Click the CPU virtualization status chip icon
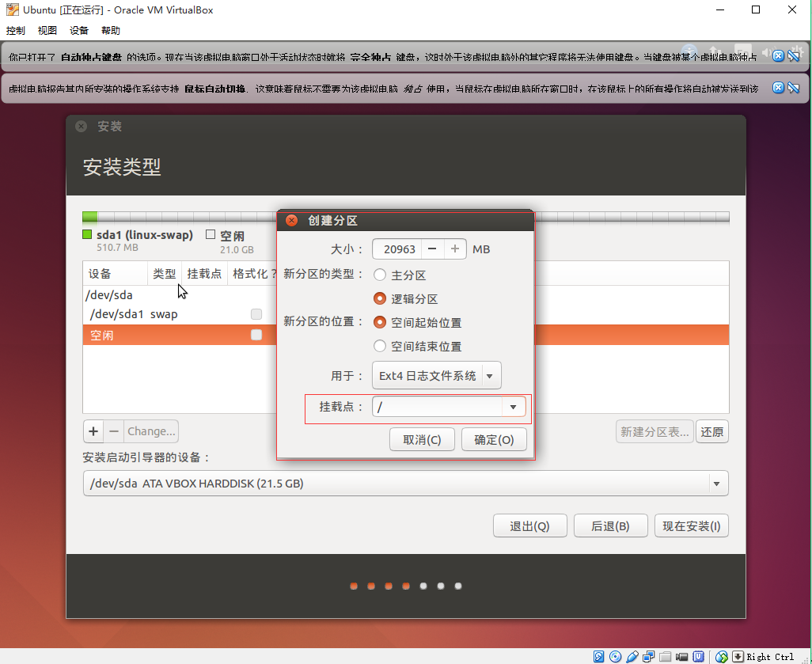812x664 pixels. coord(698,657)
